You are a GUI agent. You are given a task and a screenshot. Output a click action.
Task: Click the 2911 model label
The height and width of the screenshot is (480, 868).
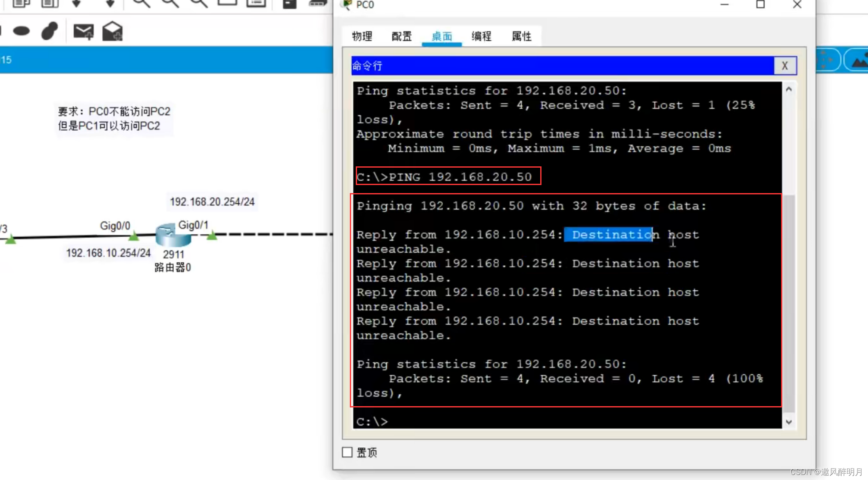pos(173,255)
